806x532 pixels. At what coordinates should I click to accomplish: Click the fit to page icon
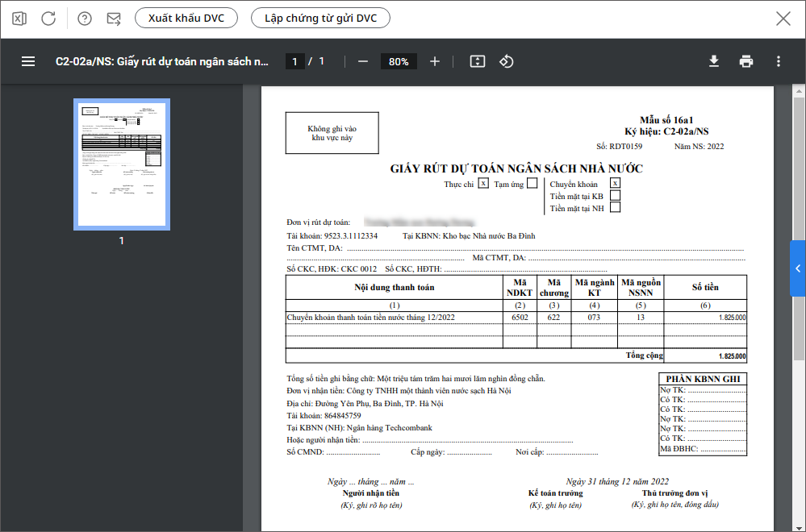pyautogui.click(x=477, y=61)
